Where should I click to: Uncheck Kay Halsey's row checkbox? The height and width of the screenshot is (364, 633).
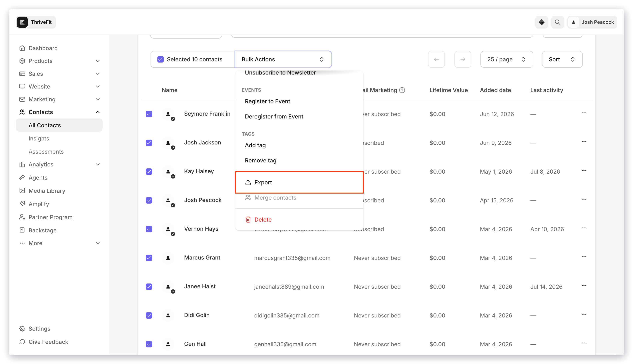click(149, 171)
